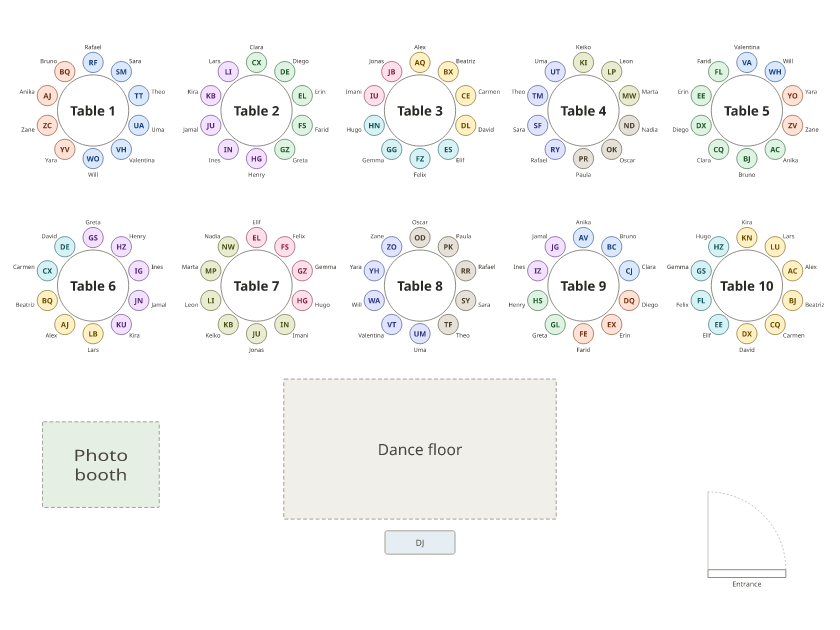This screenshot has width=840, height=630.
Task: Choose Farid's FE seat at Table 9
Action: click(583, 334)
